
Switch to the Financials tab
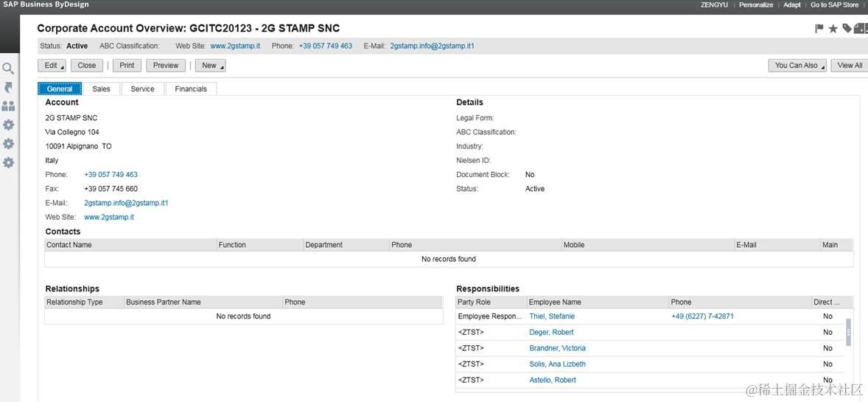191,89
